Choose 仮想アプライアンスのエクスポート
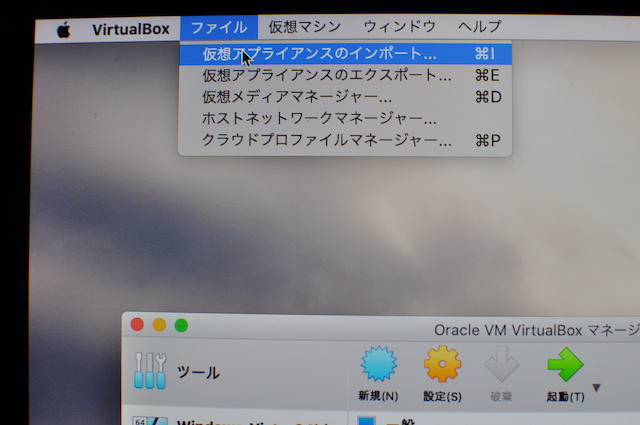 tap(345, 76)
